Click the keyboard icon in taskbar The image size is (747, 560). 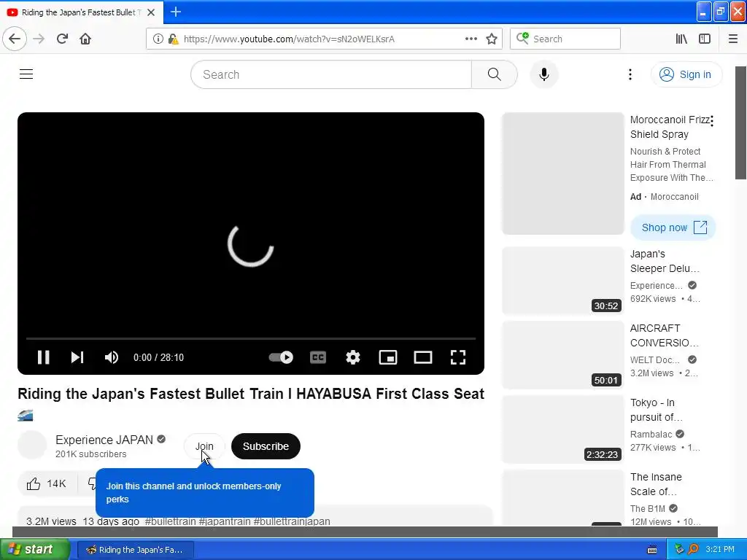point(652,550)
